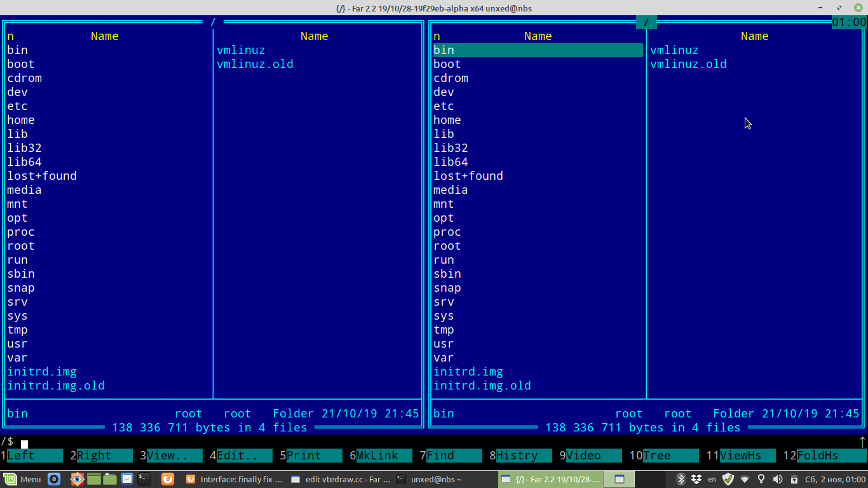Image resolution: width=868 pixels, height=488 pixels.
Task: Click the eye viewer application icon
Action: click(78, 478)
